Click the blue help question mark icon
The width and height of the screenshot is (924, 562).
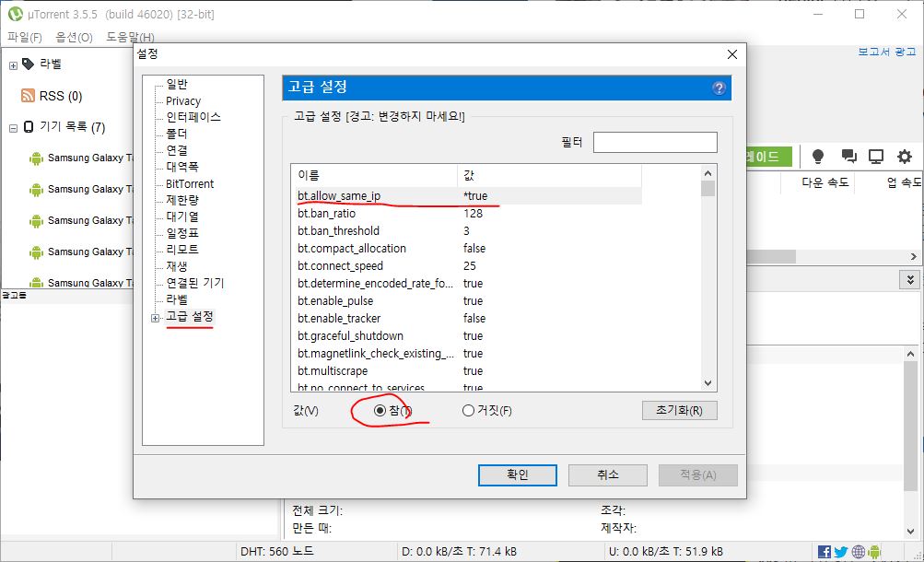coord(719,88)
